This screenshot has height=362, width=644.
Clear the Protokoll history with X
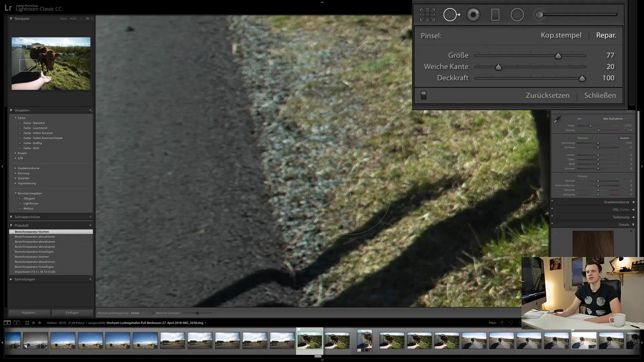tap(90, 225)
